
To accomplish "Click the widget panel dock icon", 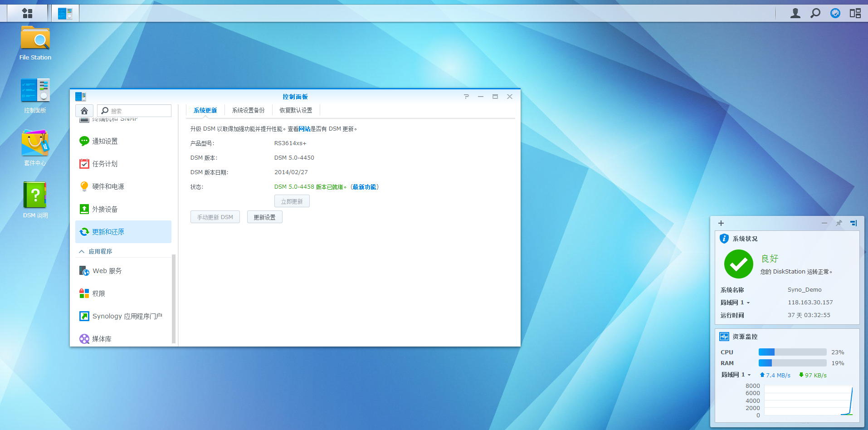I will 853,223.
